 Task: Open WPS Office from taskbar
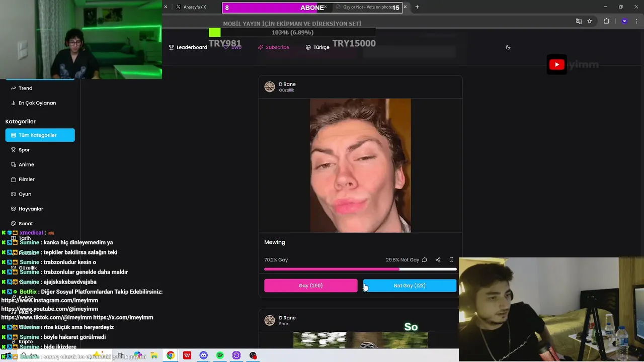pyautogui.click(x=187, y=355)
